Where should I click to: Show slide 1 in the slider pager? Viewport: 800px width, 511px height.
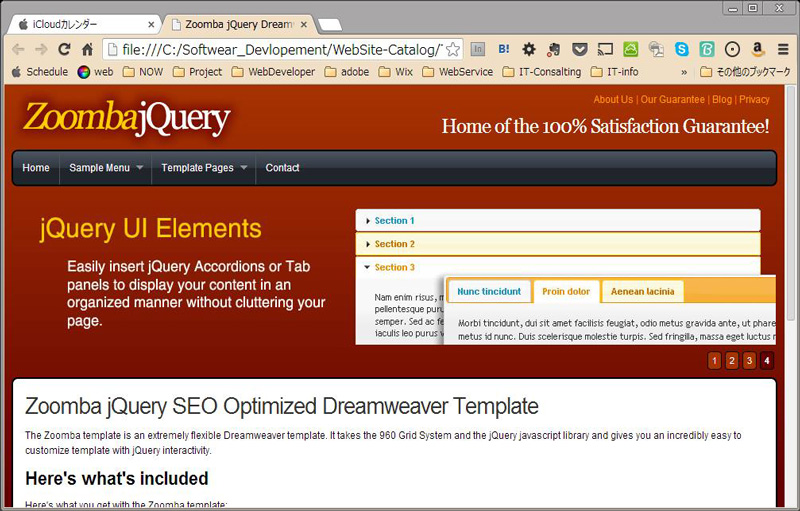(x=714, y=361)
